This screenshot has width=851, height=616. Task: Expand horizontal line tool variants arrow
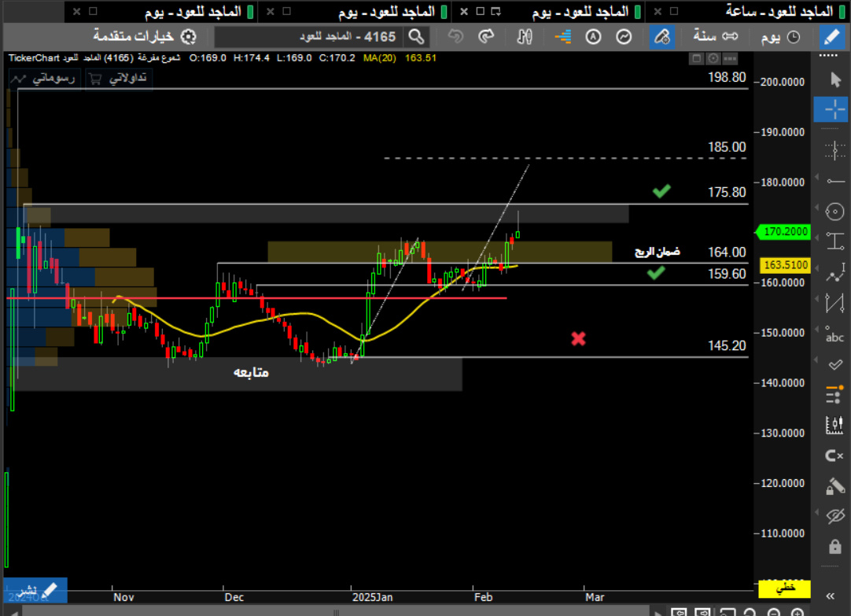click(817, 178)
